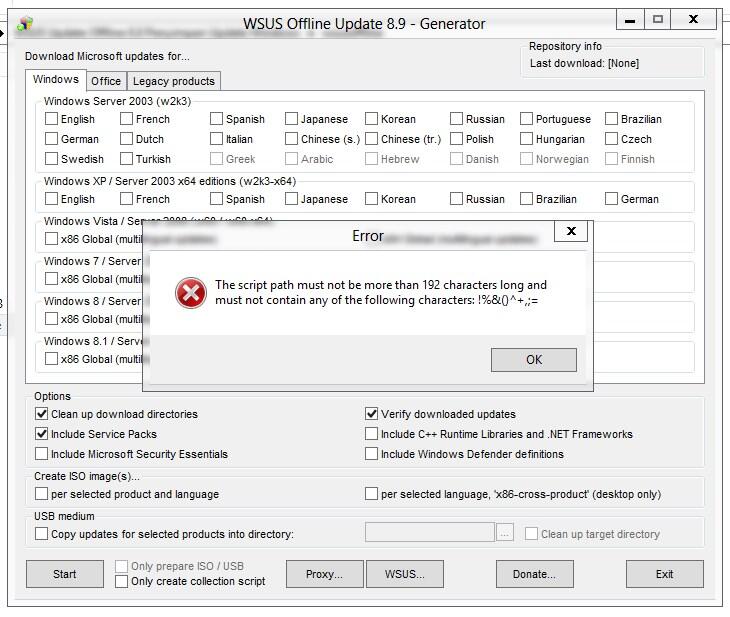The height and width of the screenshot is (617, 730).
Task: Enable the Italian checkbox
Action: click(216, 139)
